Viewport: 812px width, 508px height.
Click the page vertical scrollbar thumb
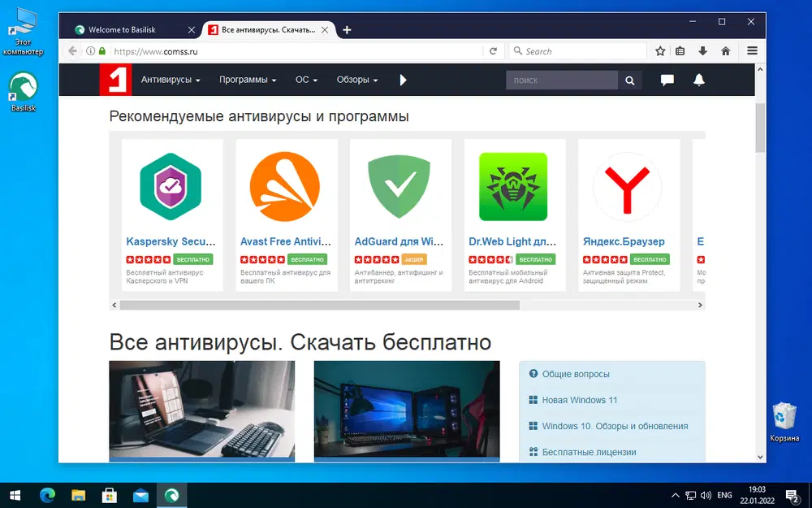pyautogui.click(x=760, y=128)
